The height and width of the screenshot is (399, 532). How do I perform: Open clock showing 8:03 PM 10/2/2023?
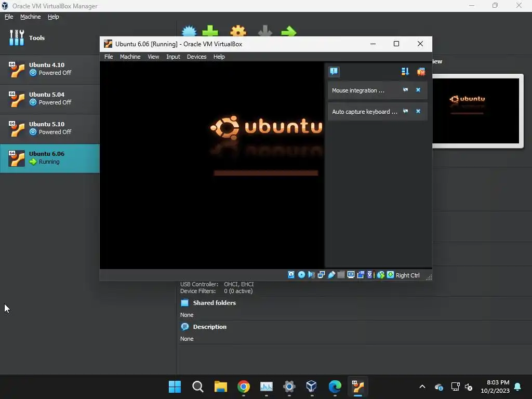(495, 387)
